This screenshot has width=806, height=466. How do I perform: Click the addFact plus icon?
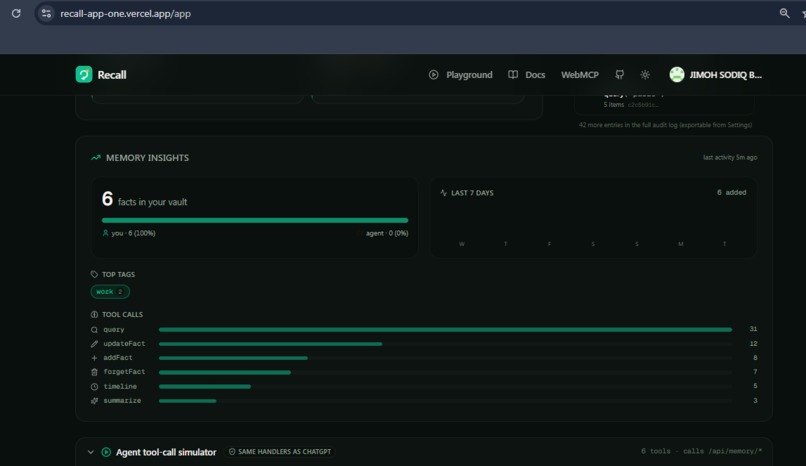tap(94, 358)
